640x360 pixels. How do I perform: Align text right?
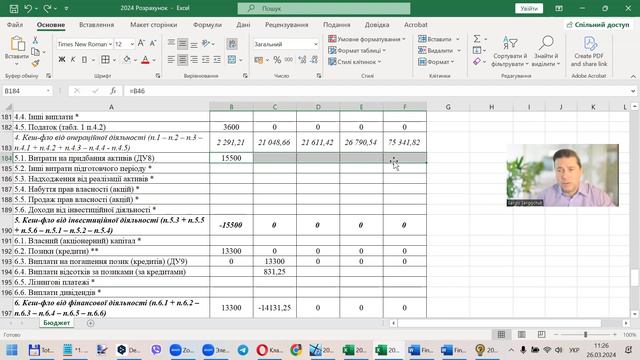(x=194, y=60)
